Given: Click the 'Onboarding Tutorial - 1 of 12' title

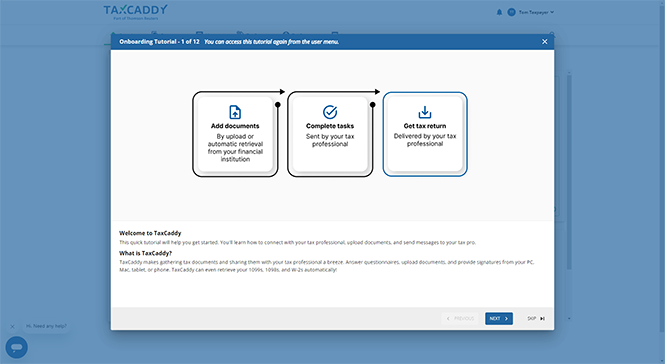Looking at the screenshot, I should coord(159,42).
